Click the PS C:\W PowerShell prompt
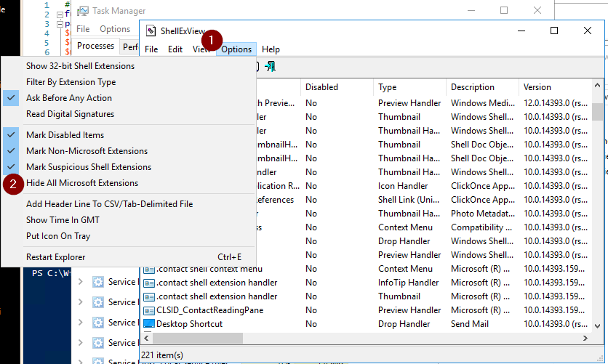The image size is (608, 364). click(51, 273)
